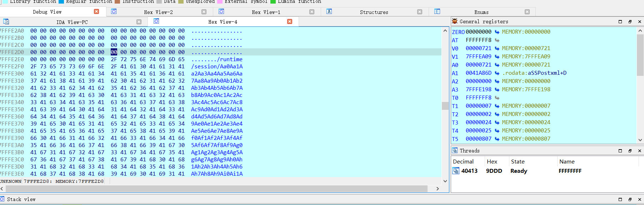This screenshot has width=644, height=205.
Task: Follow the V1 register jump arrow
Action: (497, 57)
